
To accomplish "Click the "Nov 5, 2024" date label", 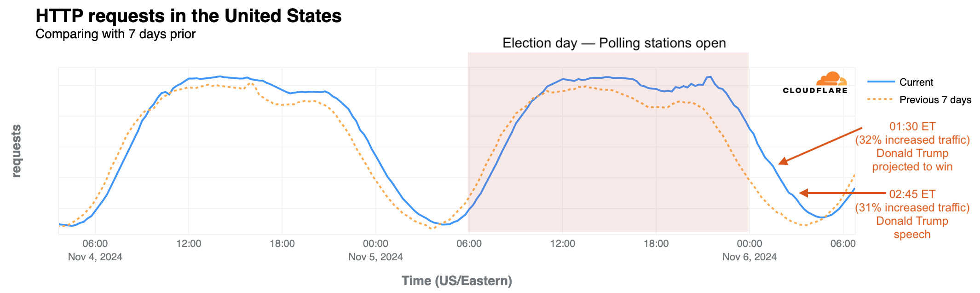I will tap(375, 257).
